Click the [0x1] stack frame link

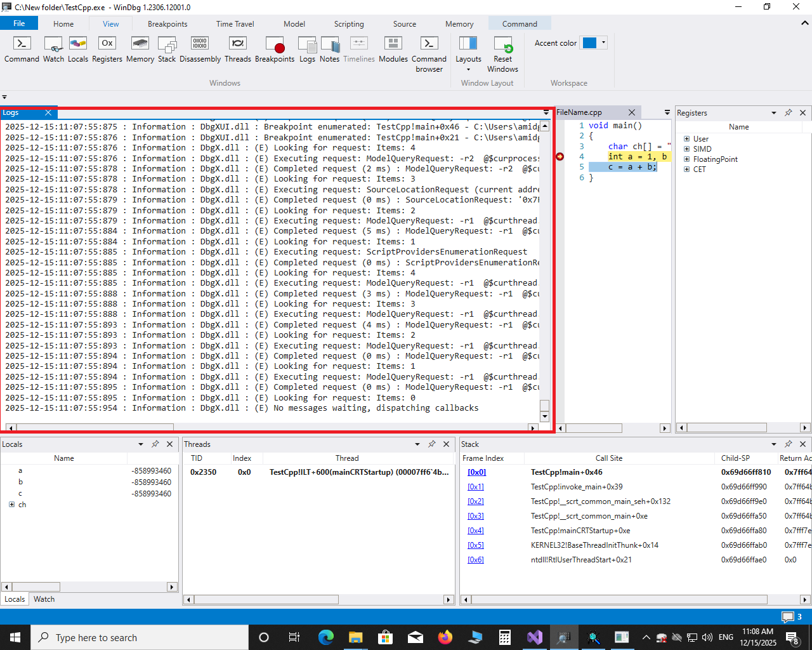point(475,487)
